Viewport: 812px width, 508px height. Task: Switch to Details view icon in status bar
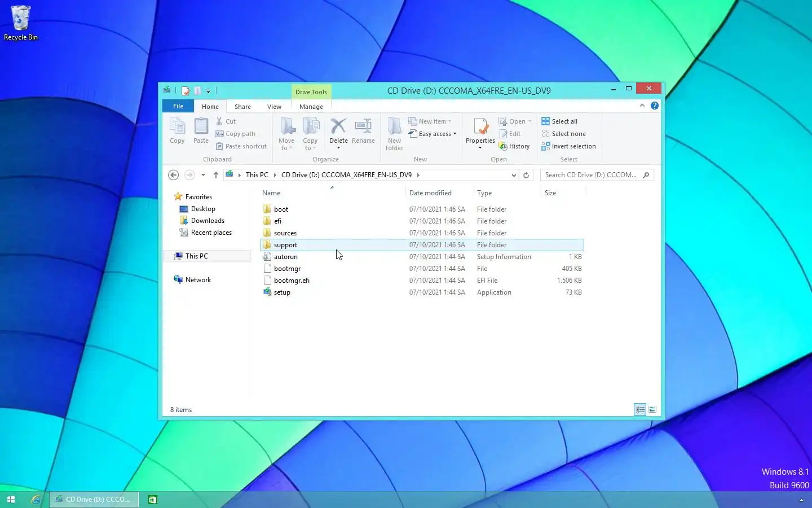click(640, 410)
